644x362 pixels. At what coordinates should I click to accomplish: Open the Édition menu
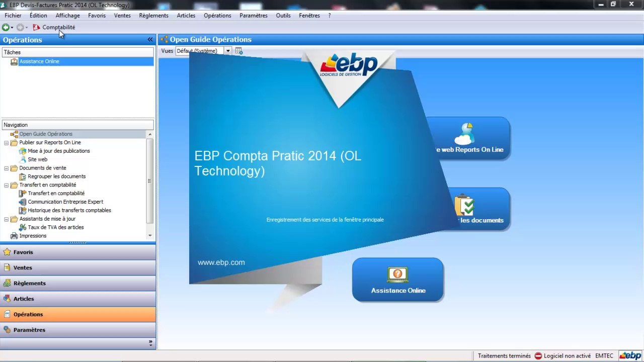pos(38,16)
